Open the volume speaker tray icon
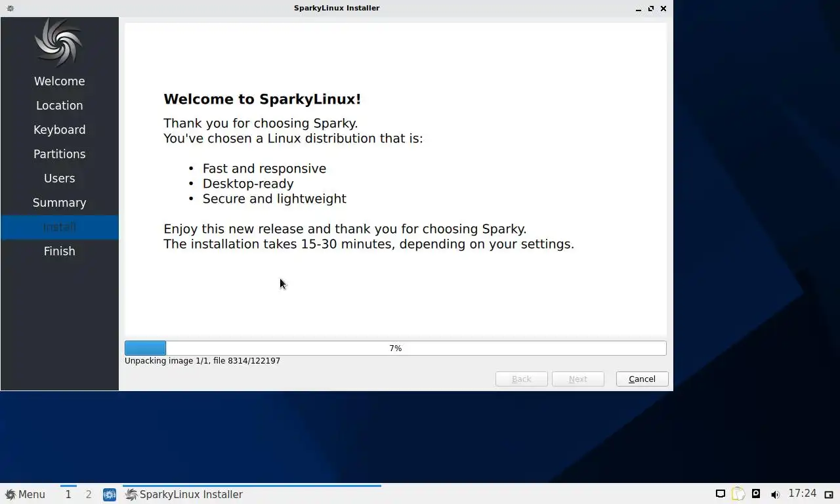This screenshot has height=504, width=840. [x=775, y=494]
